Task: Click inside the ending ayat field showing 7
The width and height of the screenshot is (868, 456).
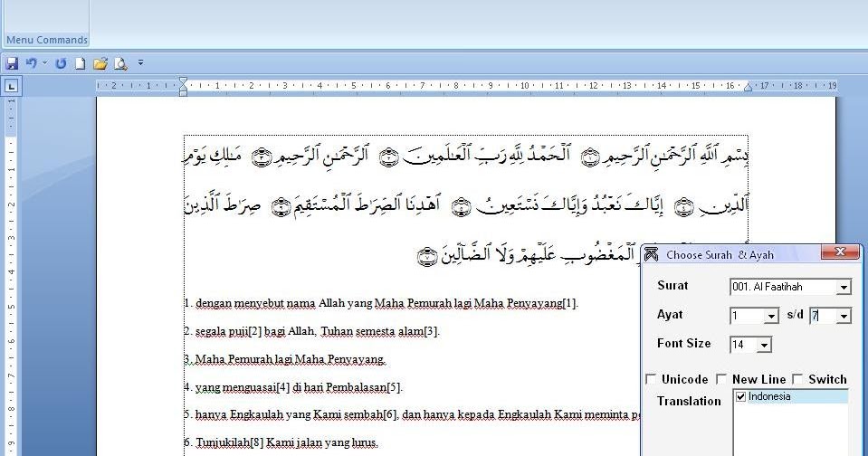Action: (824, 316)
